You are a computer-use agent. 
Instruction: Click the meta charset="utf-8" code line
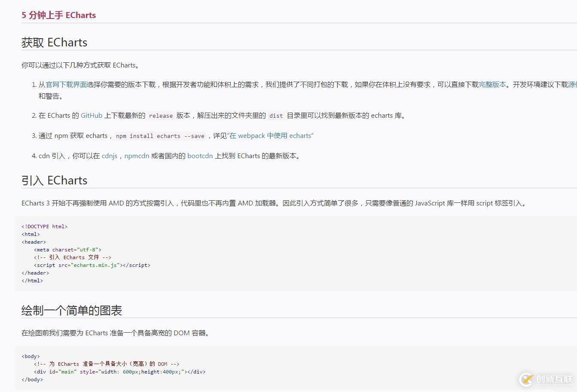coord(67,250)
